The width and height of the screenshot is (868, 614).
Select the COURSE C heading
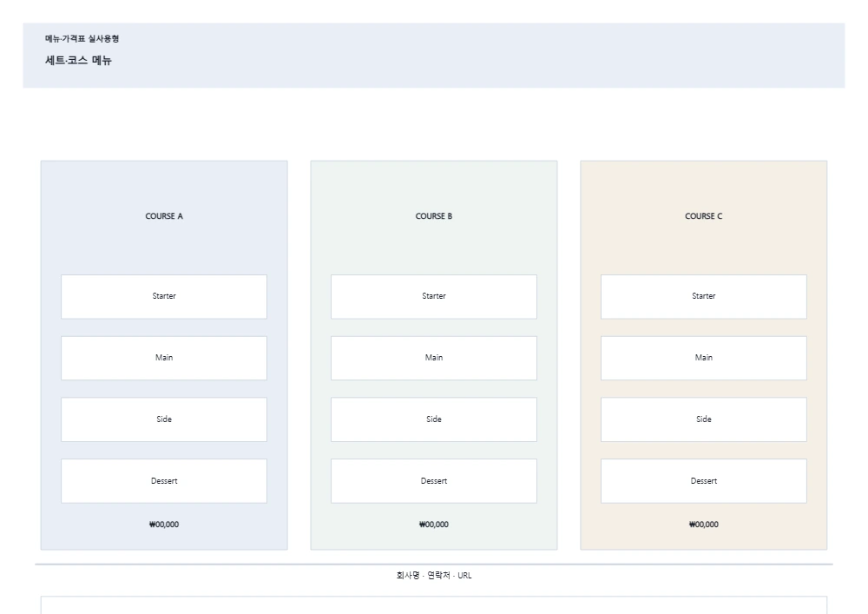(704, 216)
